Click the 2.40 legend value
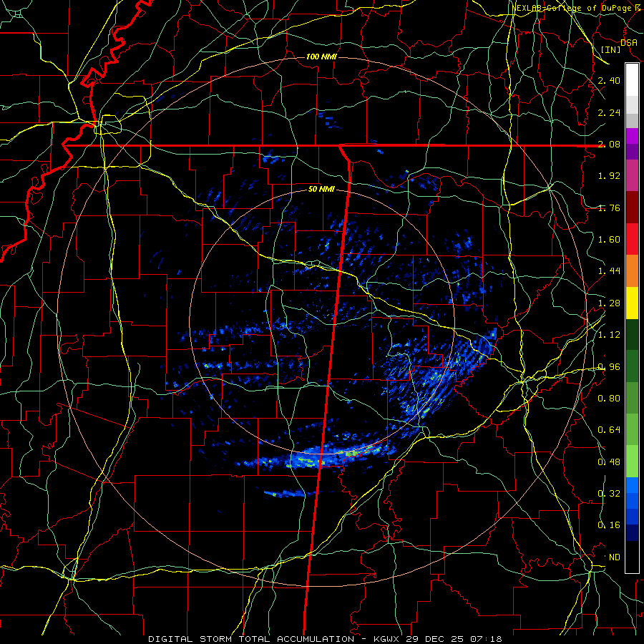This screenshot has width=644, height=644. [609, 80]
